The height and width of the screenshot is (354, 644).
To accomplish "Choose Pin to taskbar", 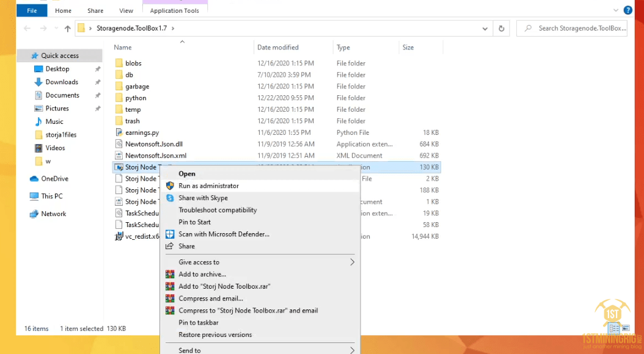I will point(260,323).
